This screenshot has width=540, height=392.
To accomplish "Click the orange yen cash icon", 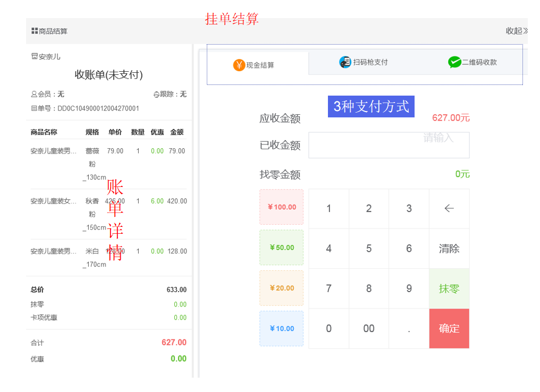I will click(239, 65).
